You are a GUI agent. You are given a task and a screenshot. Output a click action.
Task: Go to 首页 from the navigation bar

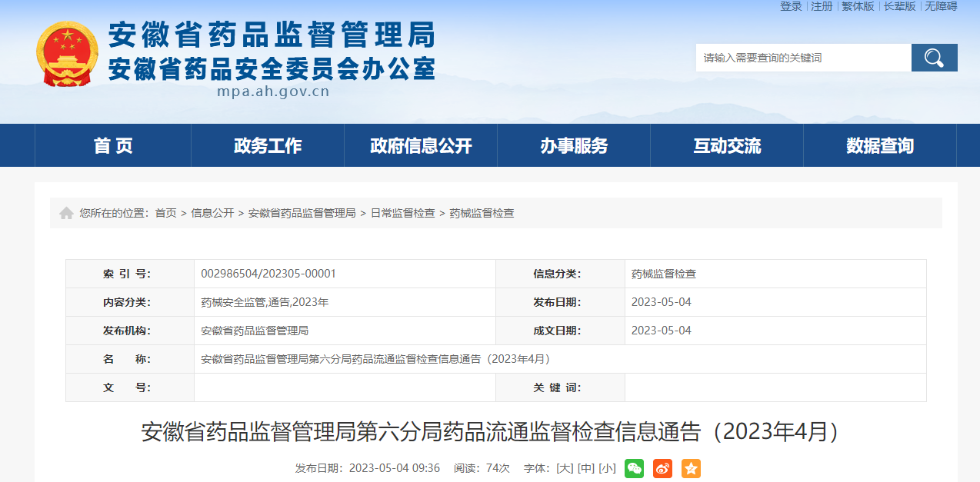coord(112,145)
